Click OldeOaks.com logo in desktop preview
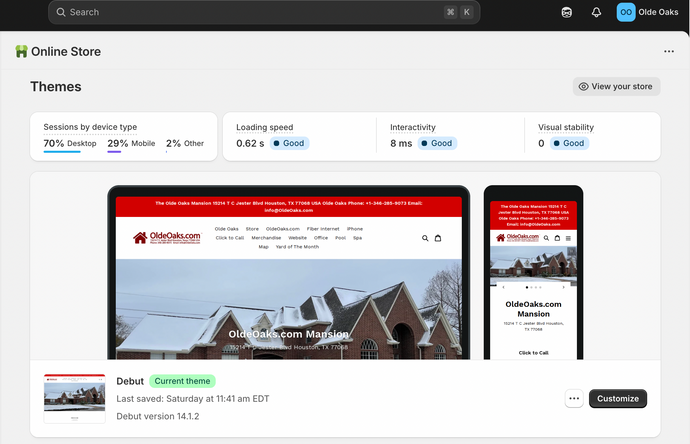Screen dimensions: 690x444 pos(167,238)
